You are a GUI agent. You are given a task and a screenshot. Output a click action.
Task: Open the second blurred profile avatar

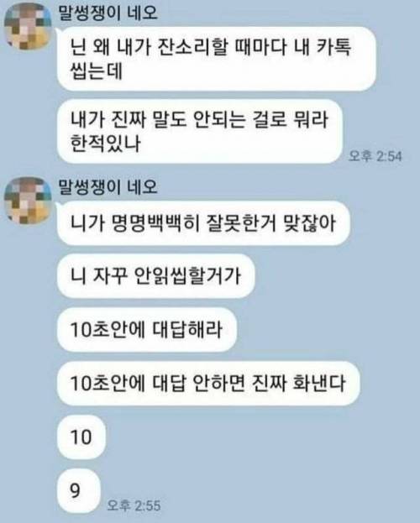click(x=28, y=201)
